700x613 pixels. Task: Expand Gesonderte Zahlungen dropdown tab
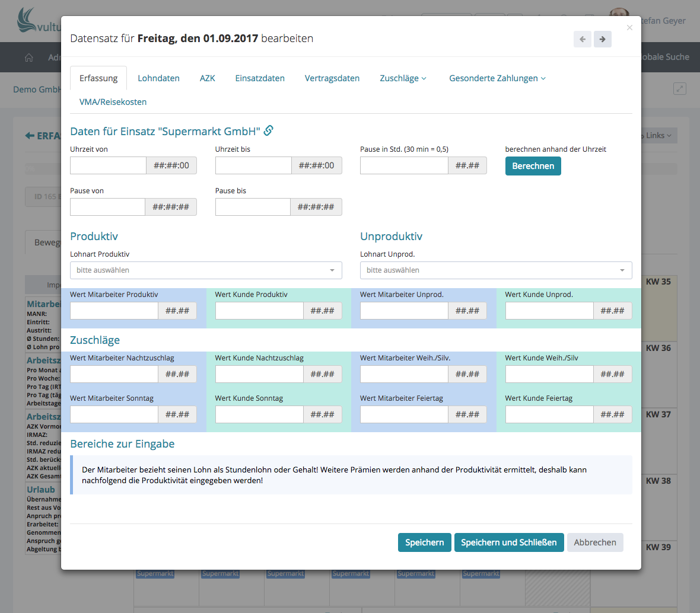click(497, 78)
